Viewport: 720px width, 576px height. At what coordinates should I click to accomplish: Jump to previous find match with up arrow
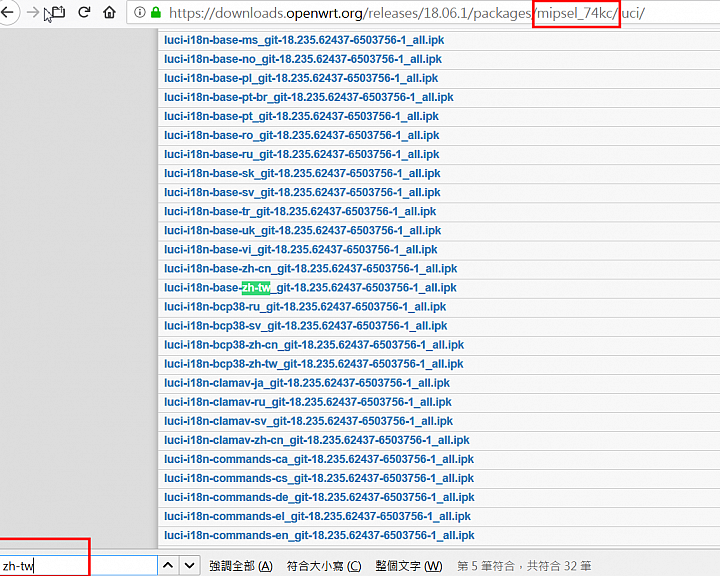tap(168, 565)
